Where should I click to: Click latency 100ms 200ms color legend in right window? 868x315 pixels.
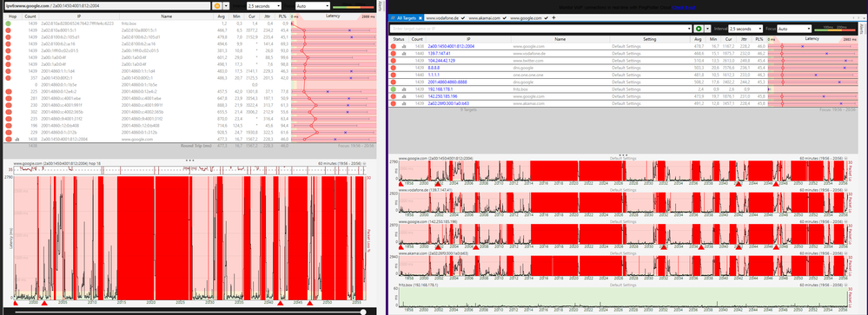pos(835,28)
